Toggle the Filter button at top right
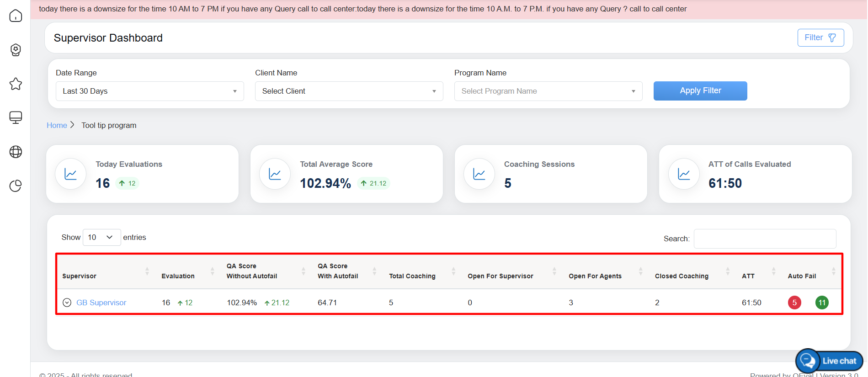Viewport: 868px width, 377px height. (x=820, y=37)
